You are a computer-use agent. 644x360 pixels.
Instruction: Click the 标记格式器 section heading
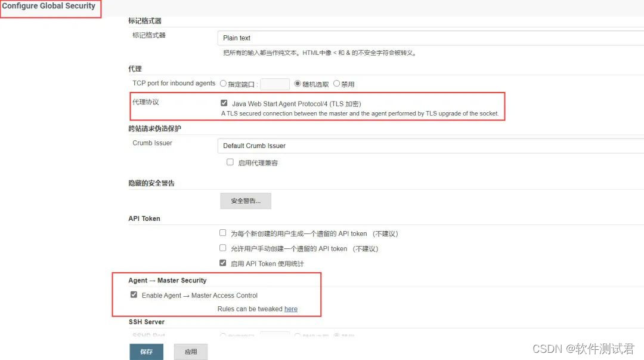(145, 21)
